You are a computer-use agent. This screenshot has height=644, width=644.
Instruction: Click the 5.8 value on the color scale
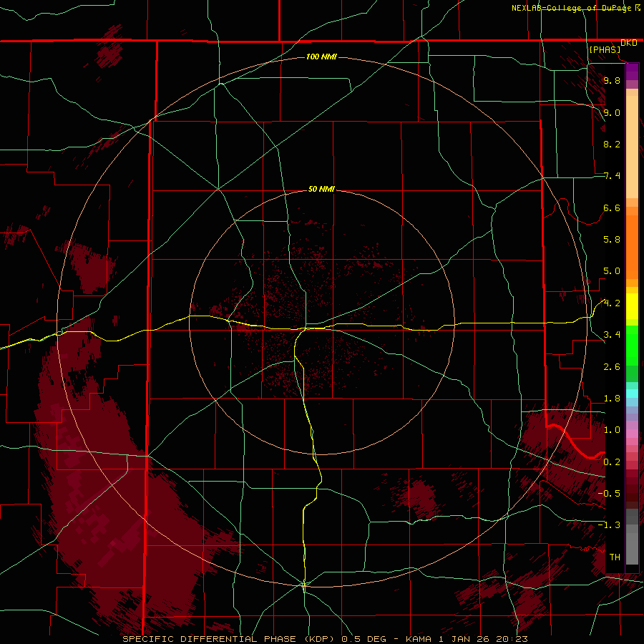pyautogui.click(x=612, y=240)
